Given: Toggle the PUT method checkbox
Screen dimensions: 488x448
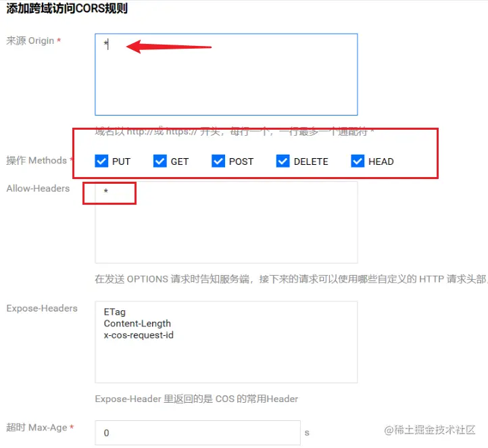Looking at the screenshot, I should point(101,161).
